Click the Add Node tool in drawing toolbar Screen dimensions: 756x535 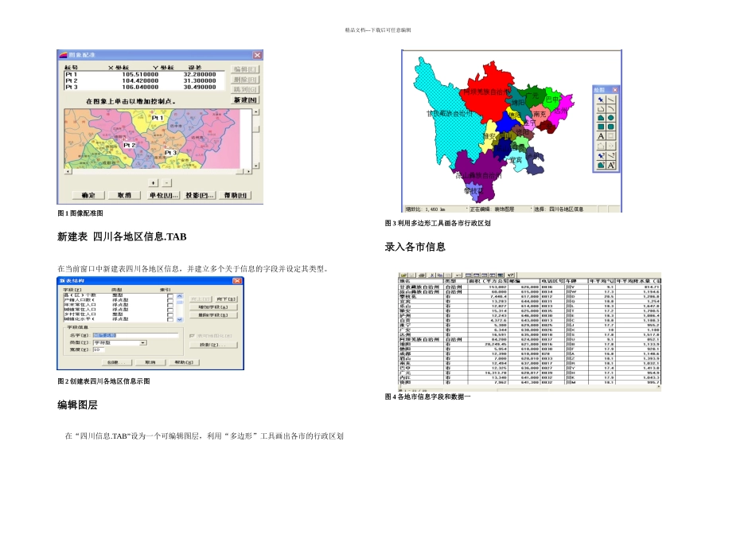pyautogui.click(x=611, y=146)
